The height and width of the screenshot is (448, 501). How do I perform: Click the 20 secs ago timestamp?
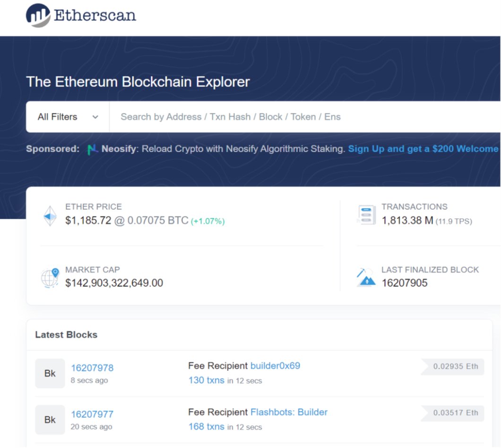tap(91, 427)
